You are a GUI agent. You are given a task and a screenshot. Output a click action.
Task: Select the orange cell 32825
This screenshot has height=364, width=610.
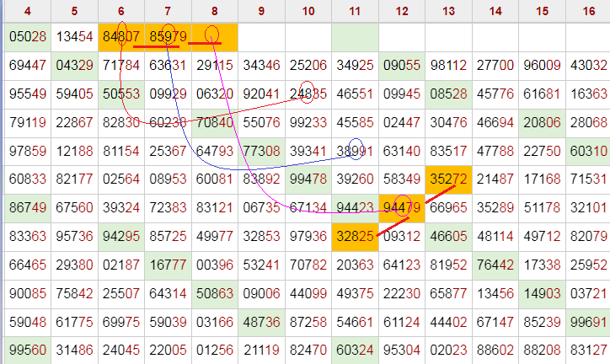point(355,236)
